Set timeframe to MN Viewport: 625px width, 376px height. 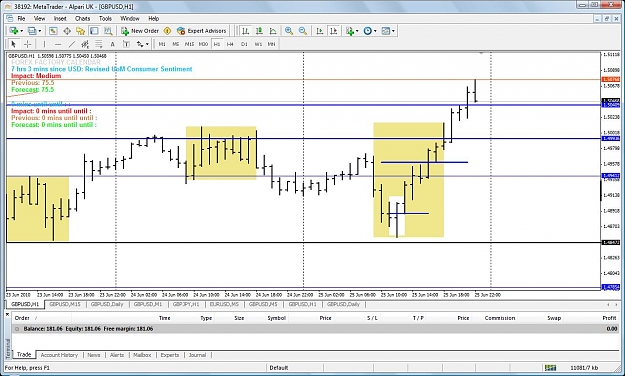[x=271, y=44]
